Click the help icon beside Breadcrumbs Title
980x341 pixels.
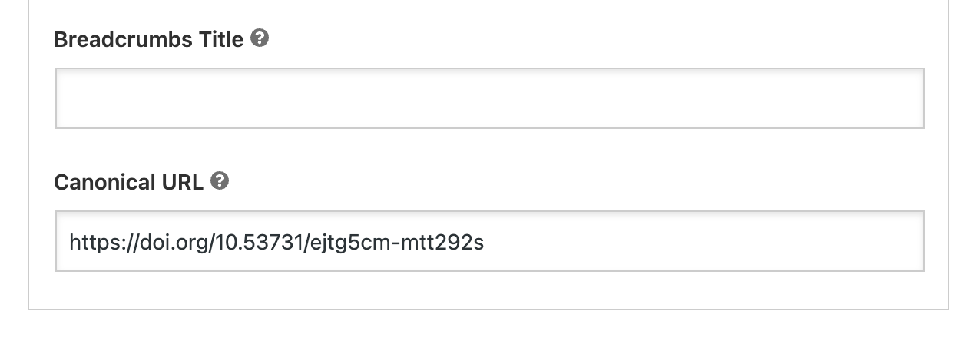point(260,38)
